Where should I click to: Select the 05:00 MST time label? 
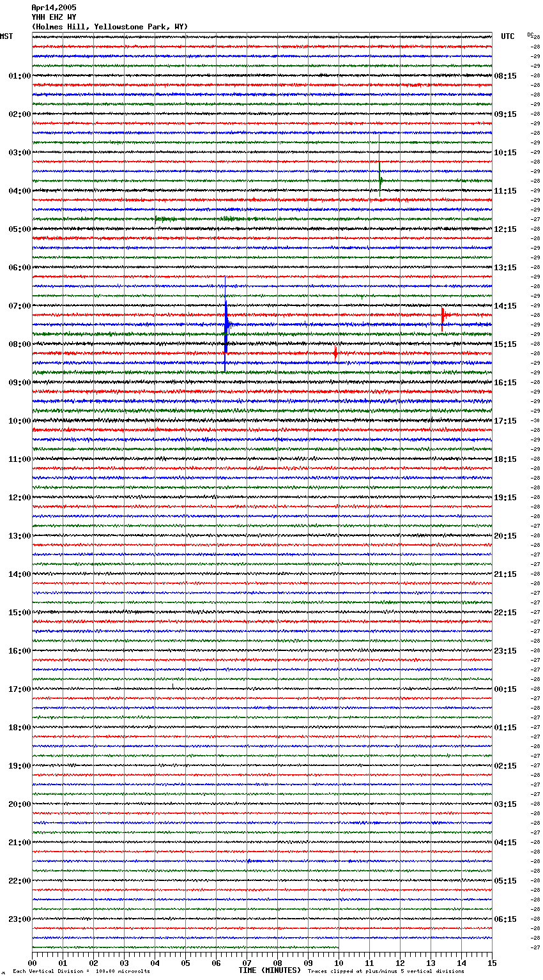click(20, 229)
